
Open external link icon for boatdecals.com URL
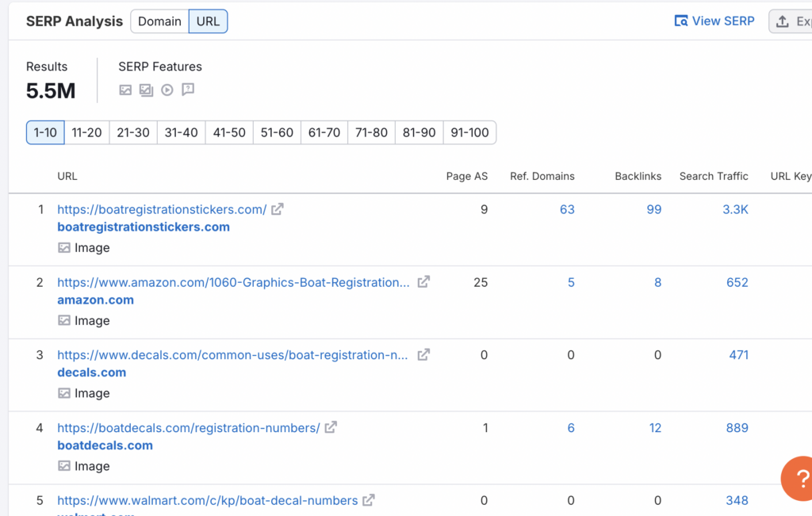point(331,427)
